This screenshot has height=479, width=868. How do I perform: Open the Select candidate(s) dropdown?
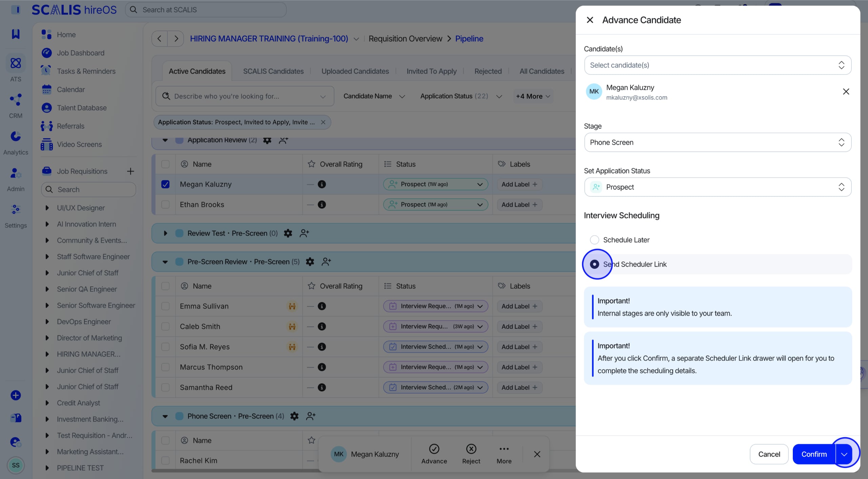pyautogui.click(x=718, y=65)
